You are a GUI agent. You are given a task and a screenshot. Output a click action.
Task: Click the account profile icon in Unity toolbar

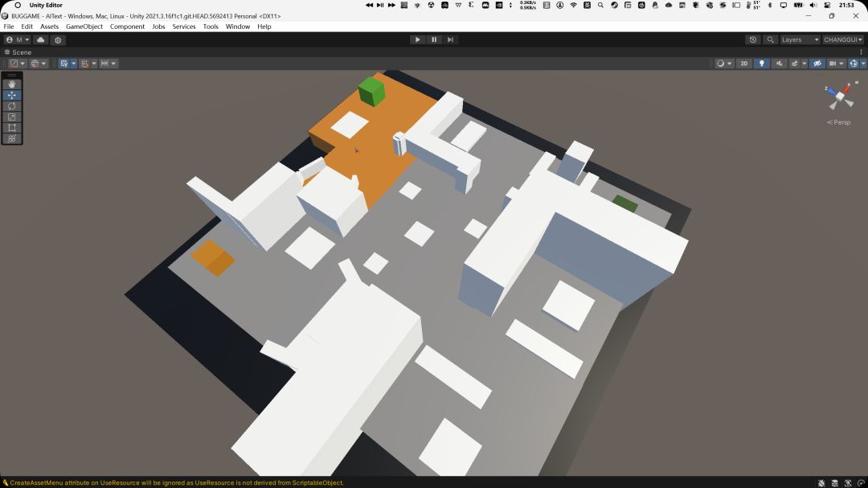coord(10,40)
